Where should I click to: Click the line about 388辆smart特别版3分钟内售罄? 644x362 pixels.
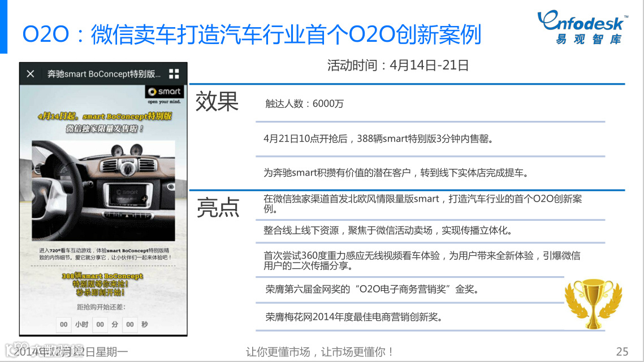click(x=378, y=139)
